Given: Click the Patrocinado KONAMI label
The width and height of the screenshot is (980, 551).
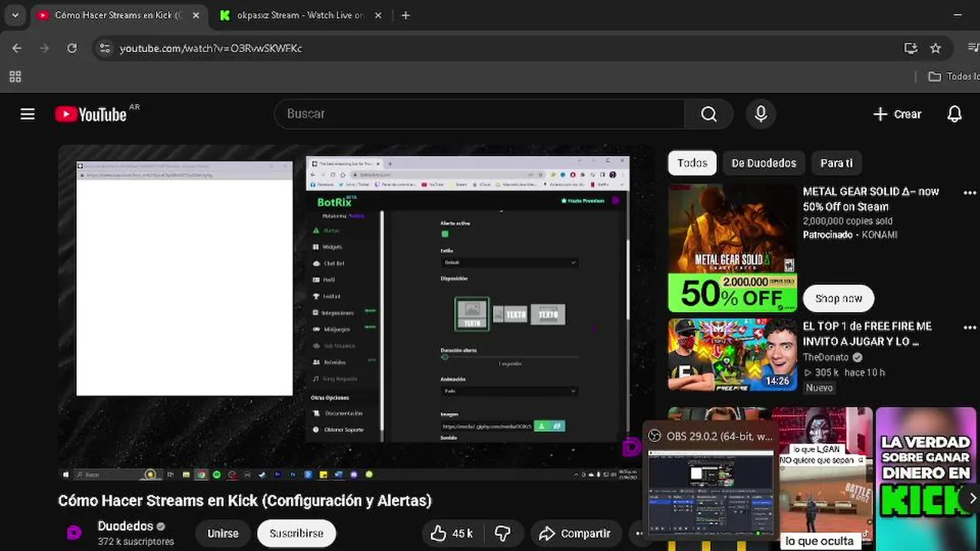Looking at the screenshot, I should [850, 235].
